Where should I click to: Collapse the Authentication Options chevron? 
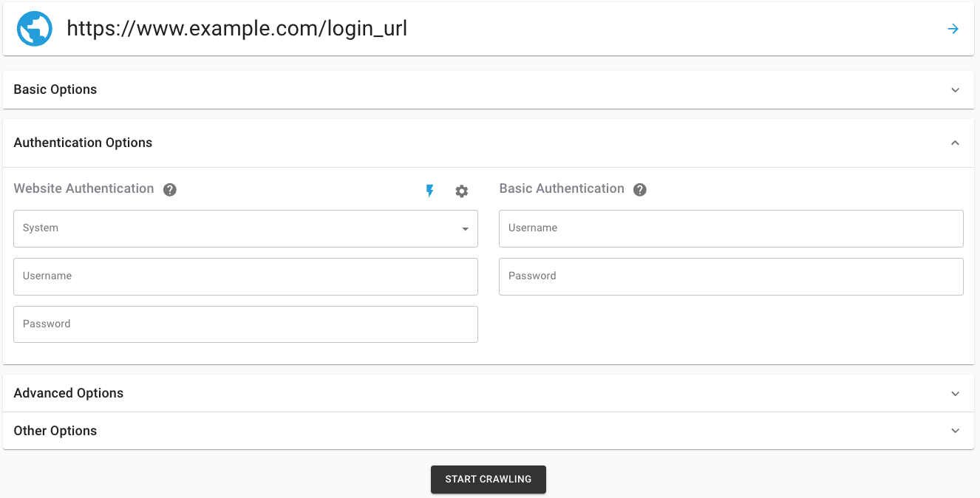pyautogui.click(x=955, y=143)
